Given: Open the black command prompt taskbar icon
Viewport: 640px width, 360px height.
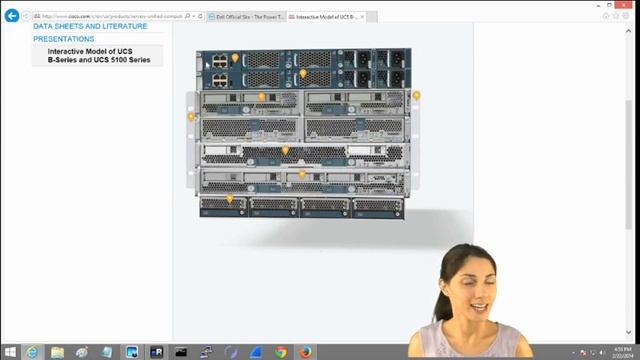Looking at the screenshot, I should [x=181, y=352].
